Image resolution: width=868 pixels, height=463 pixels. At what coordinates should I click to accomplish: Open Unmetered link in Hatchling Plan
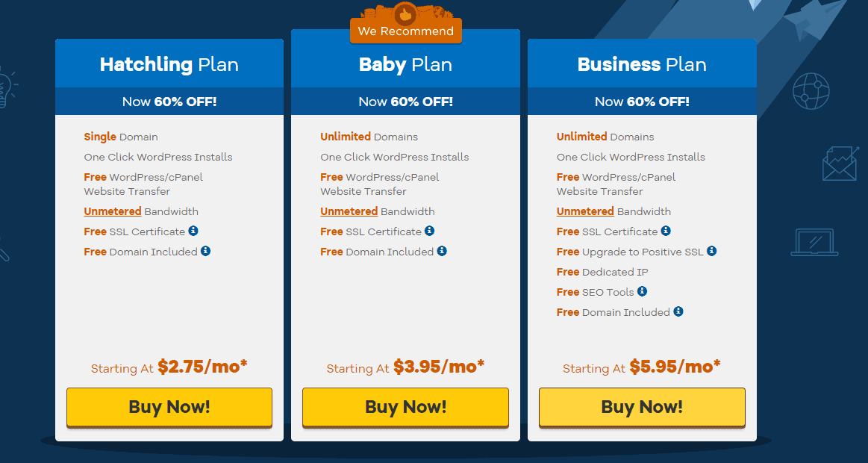click(113, 211)
